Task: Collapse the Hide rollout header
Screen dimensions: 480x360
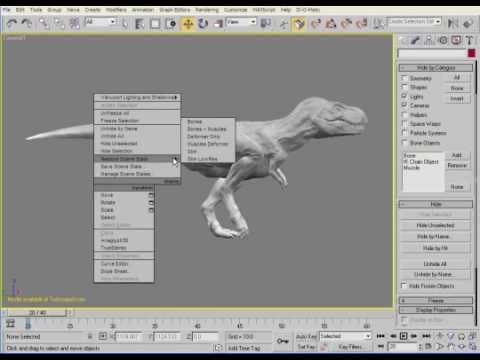Action: [x=436, y=204]
